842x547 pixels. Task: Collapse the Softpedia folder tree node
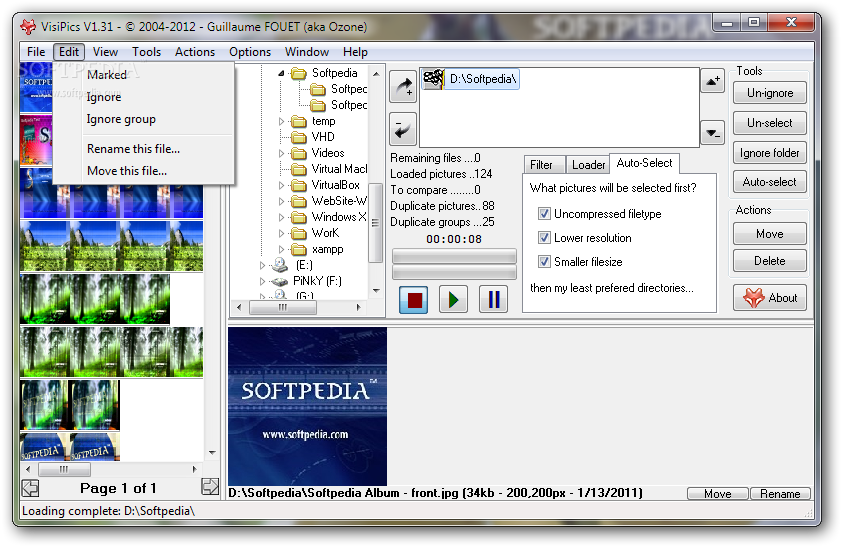281,74
